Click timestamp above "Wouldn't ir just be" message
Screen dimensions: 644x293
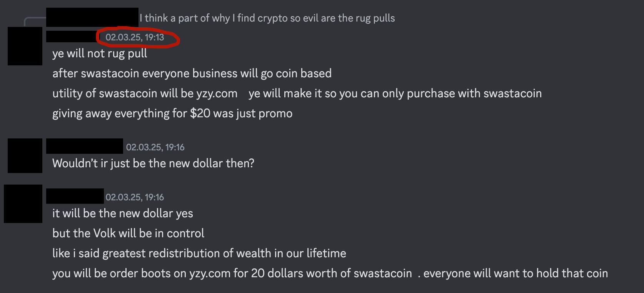pos(155,147)
